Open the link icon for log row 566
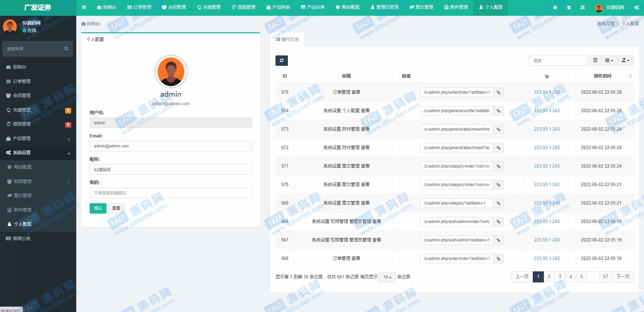The width and height of the screenshot is (644, 312). click(x=499, y=259)
